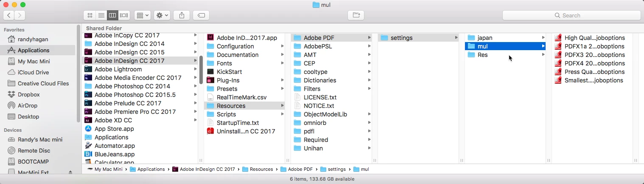Image resolution: width=644 pixels, height=184 pixels.
Task: Create a new folder with toolbar button
Action: click(356, 15)
